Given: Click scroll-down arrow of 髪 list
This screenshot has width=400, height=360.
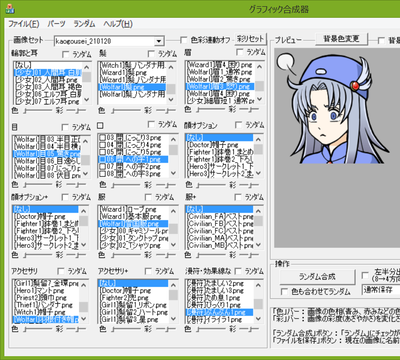Looking at the screenshot, I should (x=171, y=100).
